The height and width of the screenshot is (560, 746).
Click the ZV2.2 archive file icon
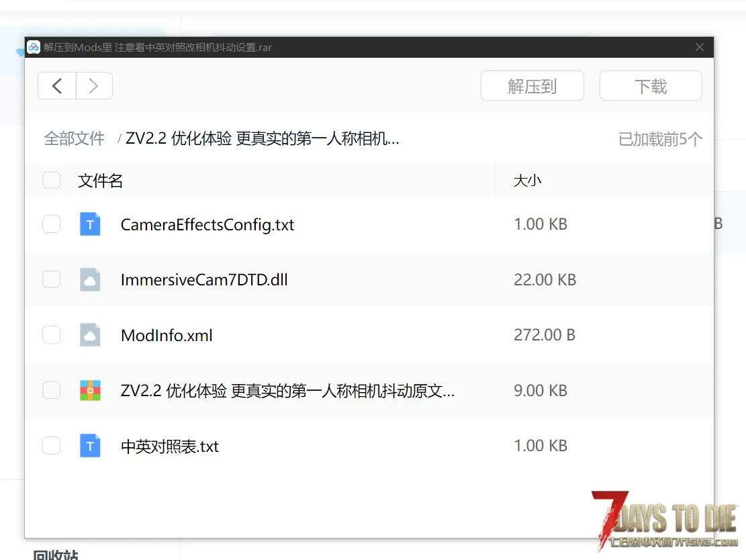(90, 390)
